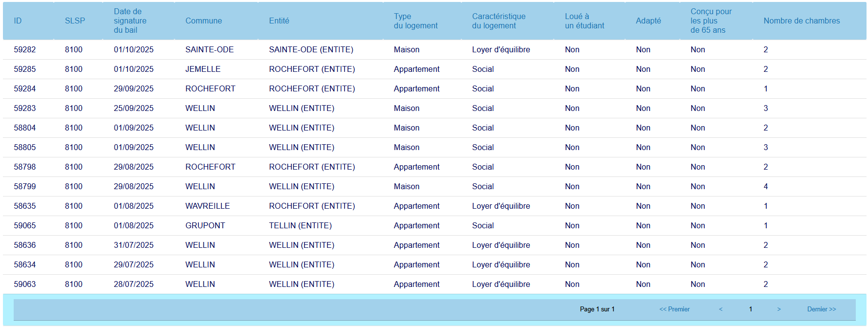Screen dimensions: 868x328
Task: Go to first page via << Premier
Action: pos(674,309)
